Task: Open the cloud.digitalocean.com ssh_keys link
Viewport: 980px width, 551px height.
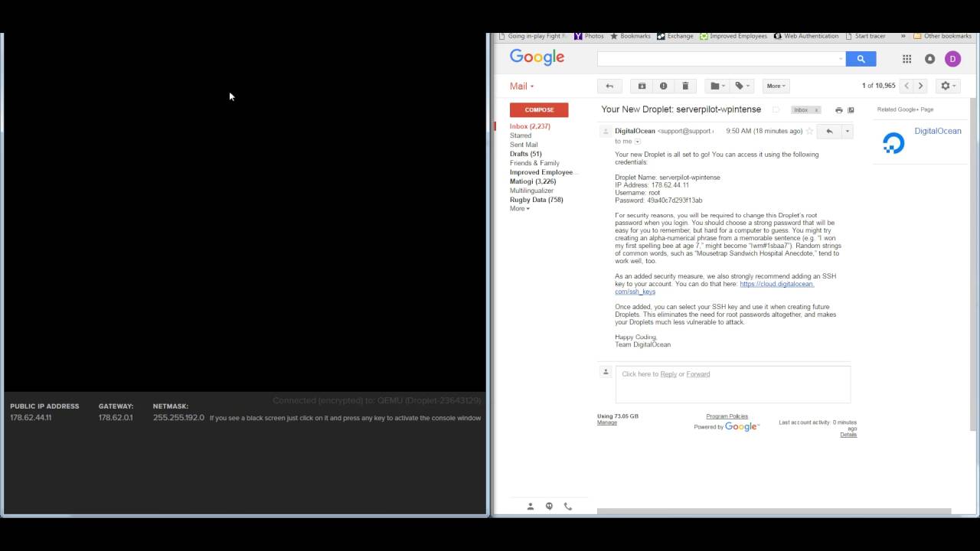Action: [714, 288]
